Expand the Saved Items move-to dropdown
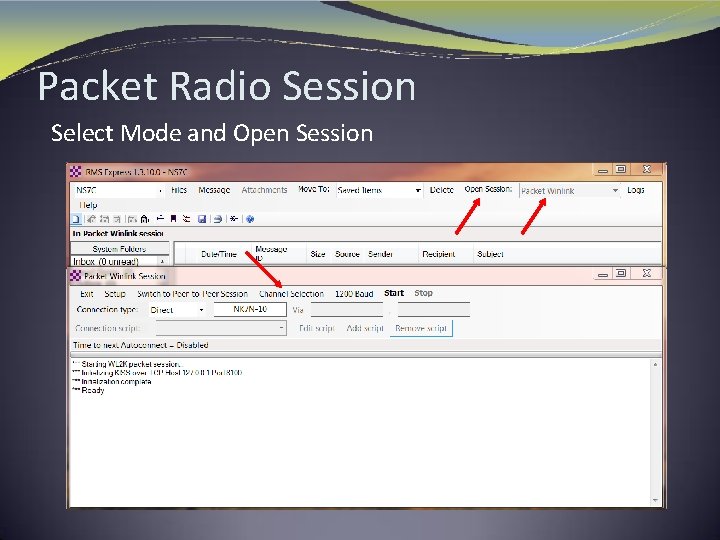The width and height of the screenshot is (720, 540). pyautogui.click(x=418, y=191)
